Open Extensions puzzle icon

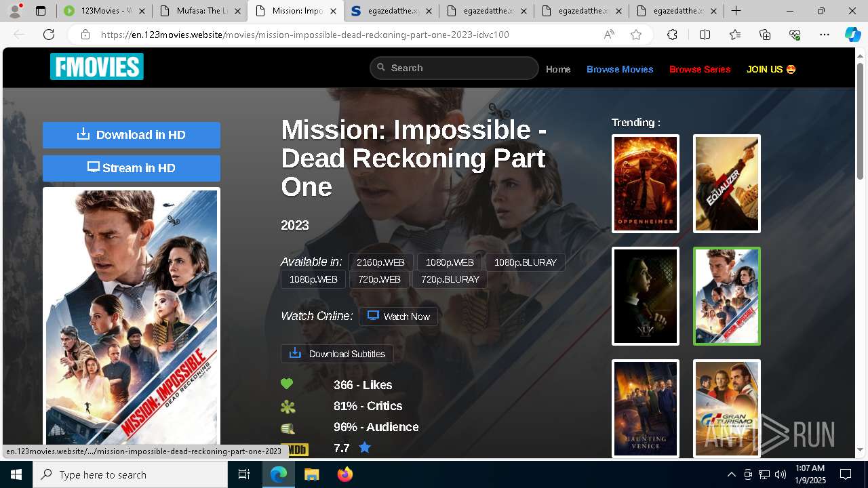click(672, 35)
